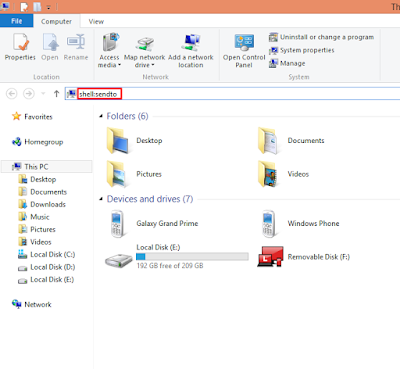Go back using the Back arrow

pos(12,94)
